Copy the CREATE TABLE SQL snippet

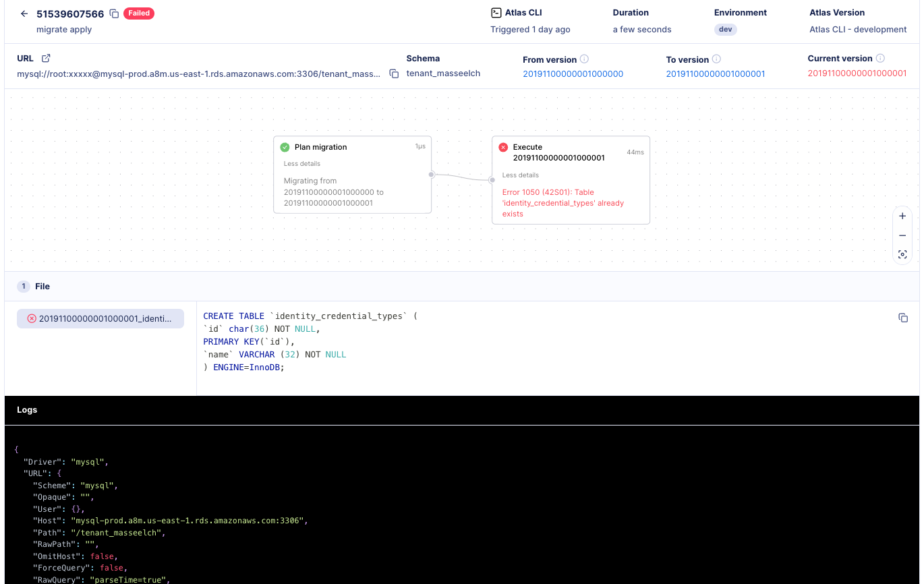[902, 317]
